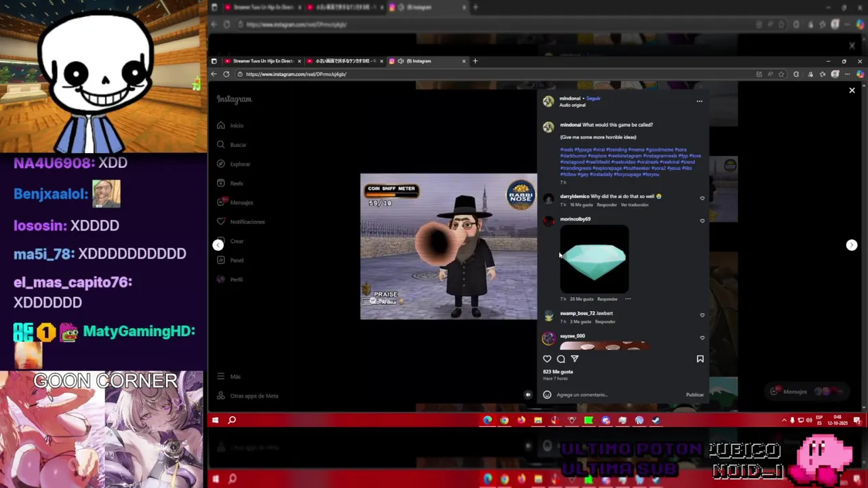This screenshot has width=868, height=488.
Task: Refresh the Instagram page
Action: [226, 74]
